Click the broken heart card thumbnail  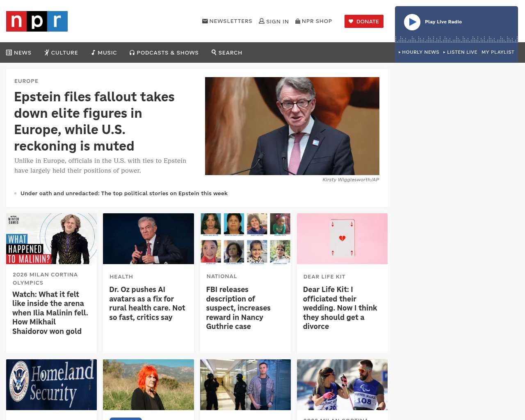pos(342,239)
